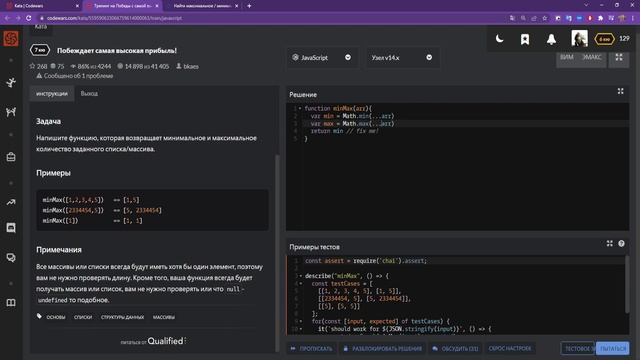Enable the ВИМ editor mode
This screenshot has height=360, width=640.
pos(567,58)
